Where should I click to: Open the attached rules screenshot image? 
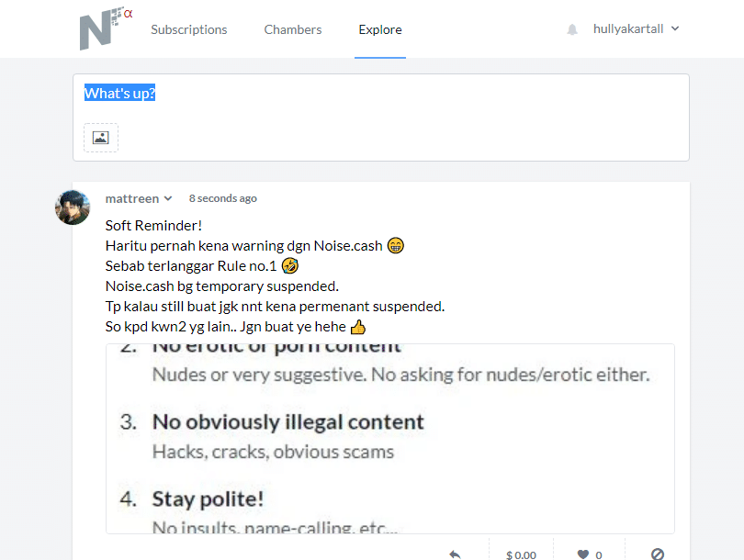[390, 439]
